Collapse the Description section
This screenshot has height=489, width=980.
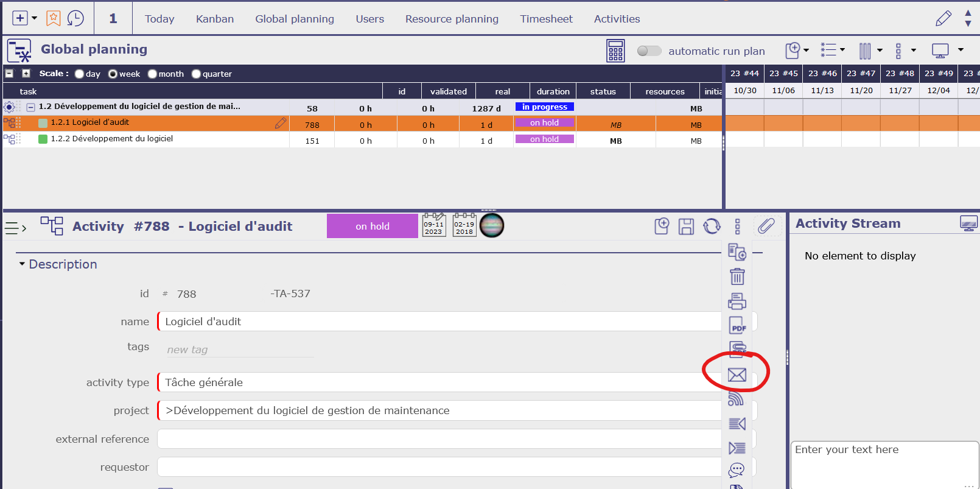coord(23,264)
